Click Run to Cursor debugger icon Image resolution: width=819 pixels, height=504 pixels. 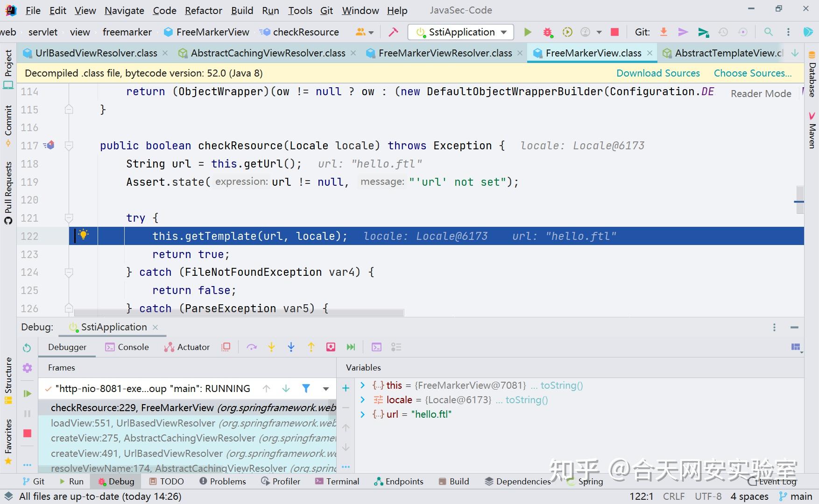click(x=351, y=347)
